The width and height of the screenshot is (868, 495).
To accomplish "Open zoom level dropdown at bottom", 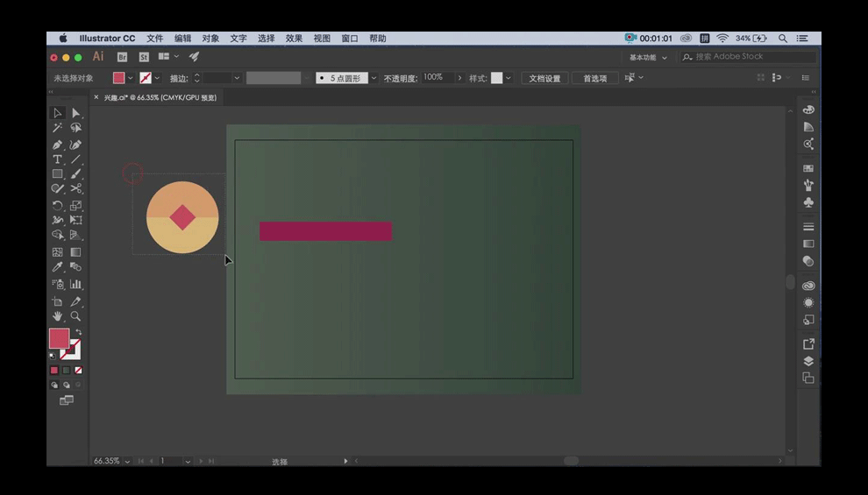I will (x=127, y=461).
